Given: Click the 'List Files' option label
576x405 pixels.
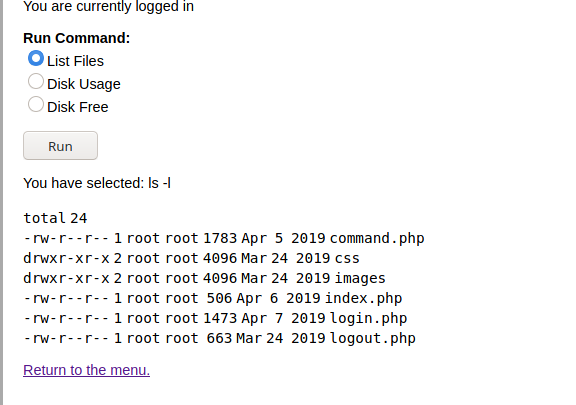Looking at the screenshot, I should tap(75, 61).
